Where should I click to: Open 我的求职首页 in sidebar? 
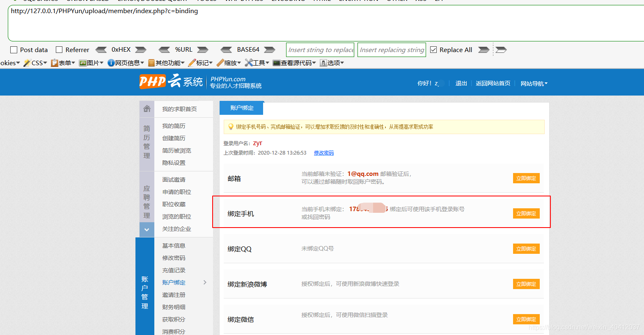(179, 109)
